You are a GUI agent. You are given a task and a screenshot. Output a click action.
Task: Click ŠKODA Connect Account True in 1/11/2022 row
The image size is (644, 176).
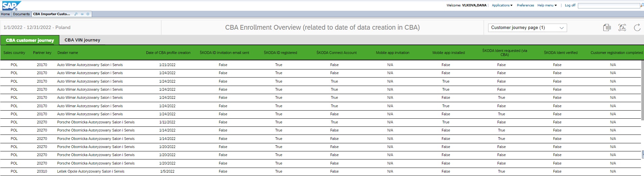(x=334, y=122)
